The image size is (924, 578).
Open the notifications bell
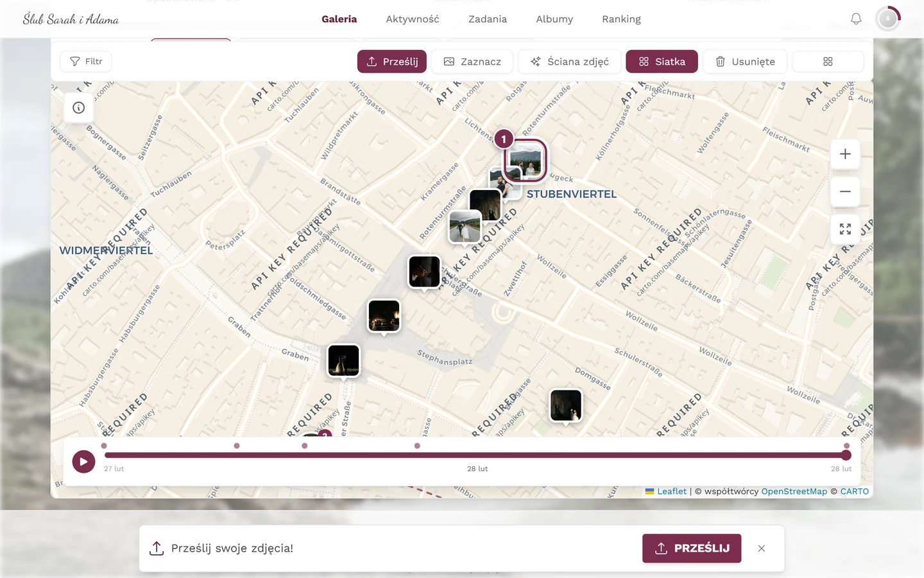(x=856, y=19)
